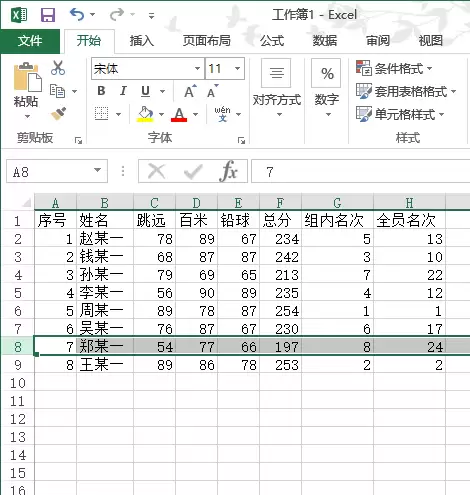Select the 总分 header cell
This screenshot has width=470, height=495.
[x=280, y=220]
